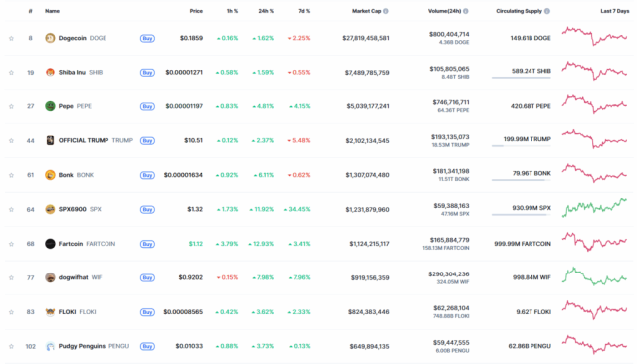
Task: Click the OFFICIAL TRUMP coin logo icon
Action: pos(50,140)
